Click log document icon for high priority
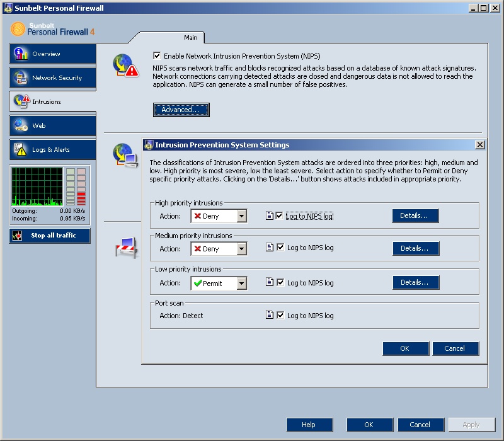 (269, 216)
